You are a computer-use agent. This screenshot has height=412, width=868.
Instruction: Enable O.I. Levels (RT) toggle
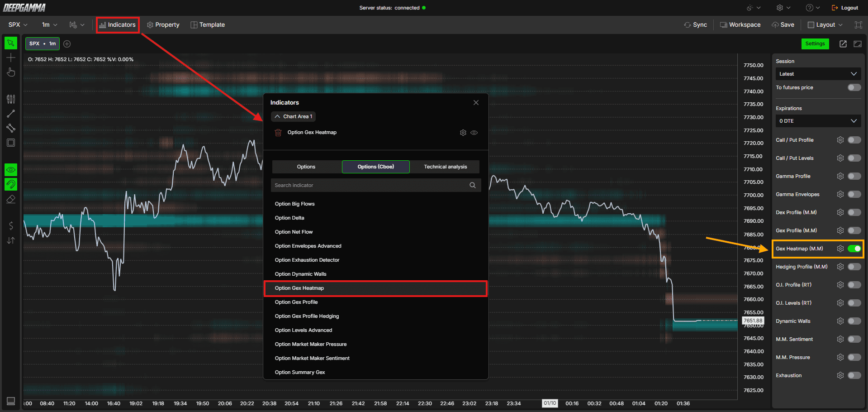(854, 303)
